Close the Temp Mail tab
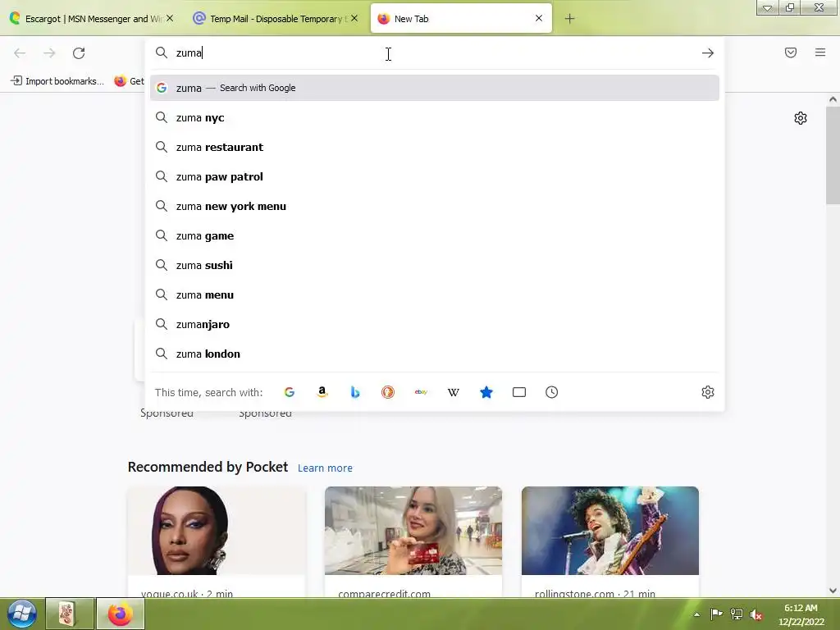 tap(354, 18)
